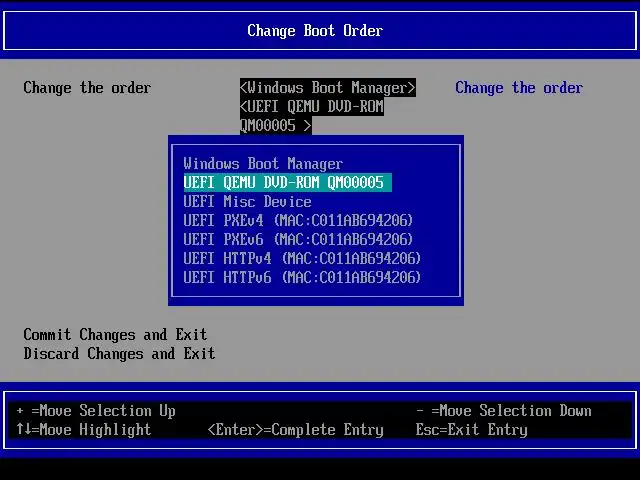This screenshot has height=480, width=640.
Task: Click the blue 'Change the order' help text
Action: (519, 88)
